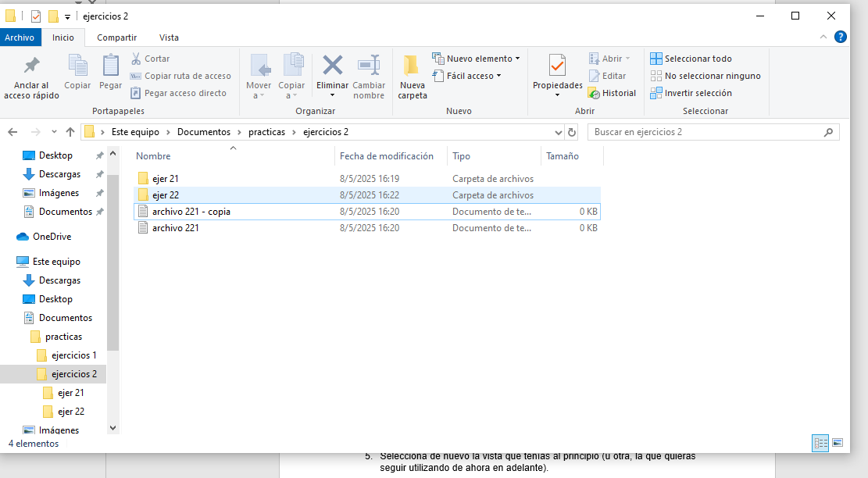The height and width of the screenshot is (478, 868).
Task: Open the Historial file history
Action: tap(612, 93)
